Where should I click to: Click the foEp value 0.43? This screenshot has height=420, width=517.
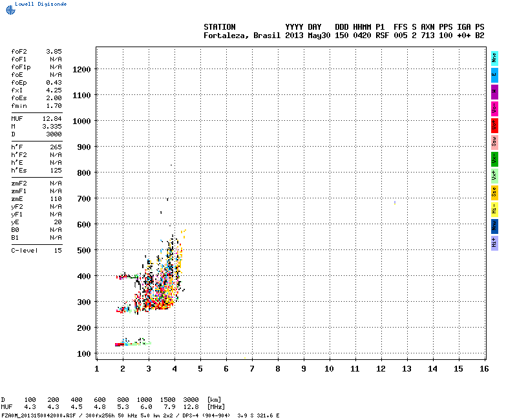[x=54, y=83]
